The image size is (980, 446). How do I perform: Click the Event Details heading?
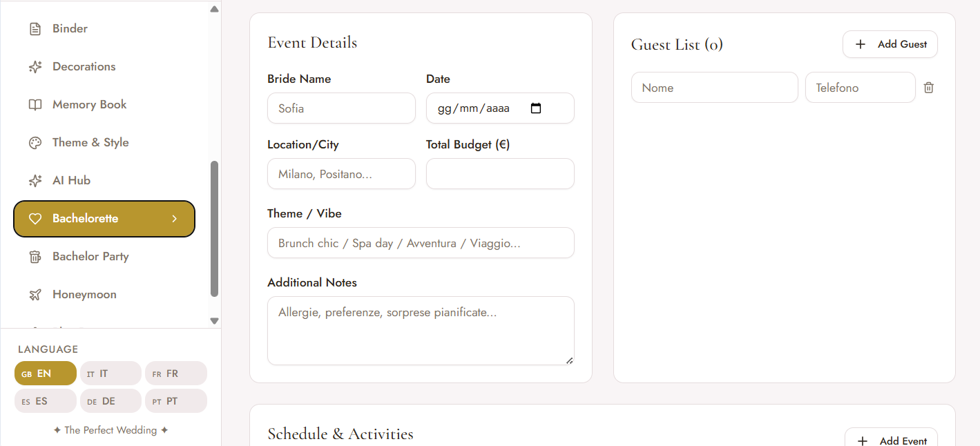(312, 43)
